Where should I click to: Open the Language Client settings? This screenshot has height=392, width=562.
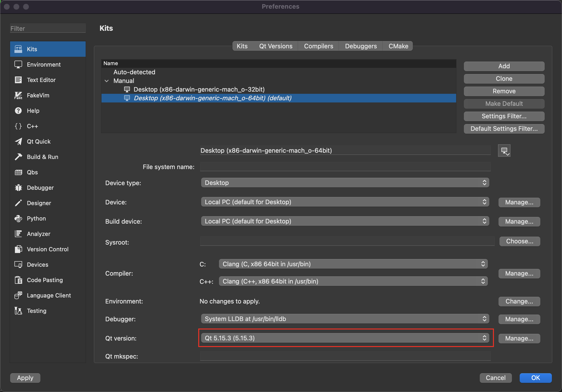pos(48,295)
